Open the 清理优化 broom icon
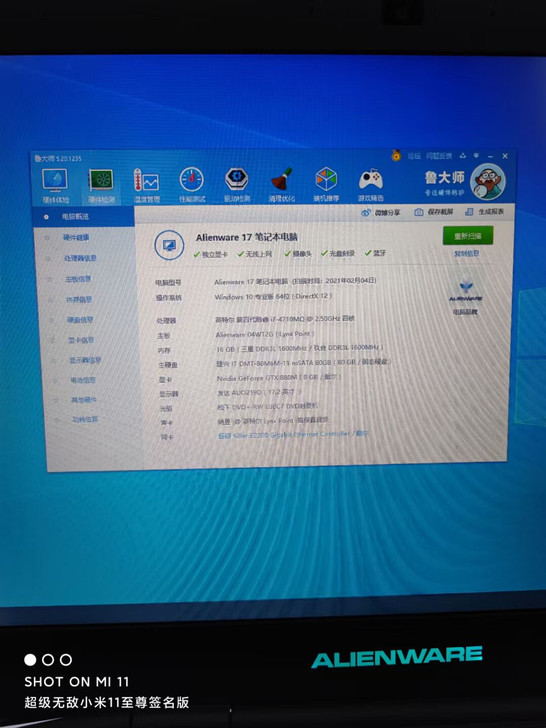Screen dimensions: 546x728 (282, 184)
